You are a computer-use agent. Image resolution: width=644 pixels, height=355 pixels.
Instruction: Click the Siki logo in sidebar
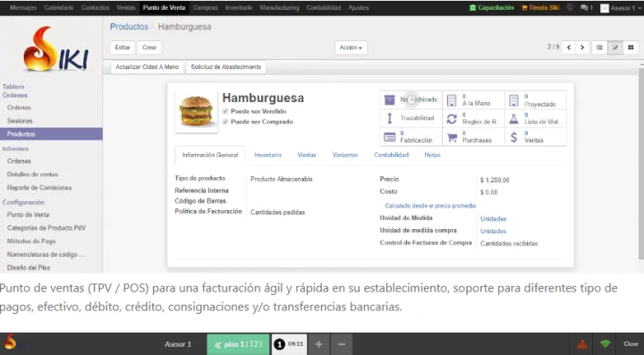tap(55, 49)
